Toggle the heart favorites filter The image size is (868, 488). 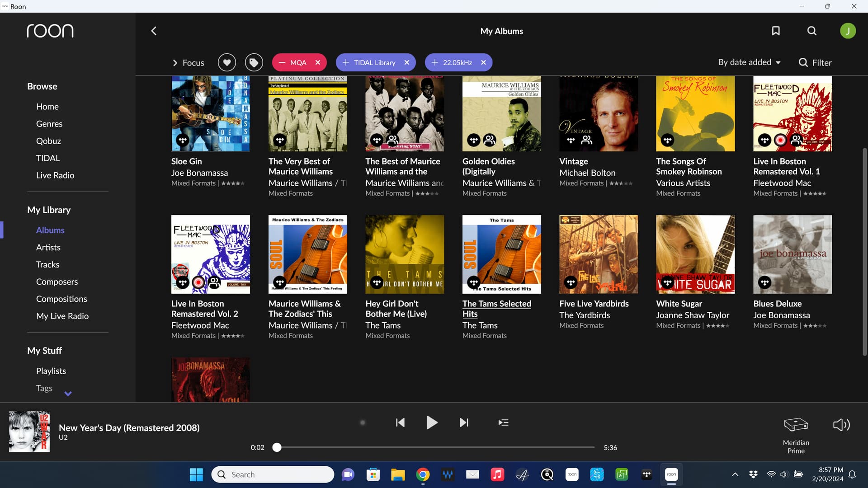coord(227,62)
